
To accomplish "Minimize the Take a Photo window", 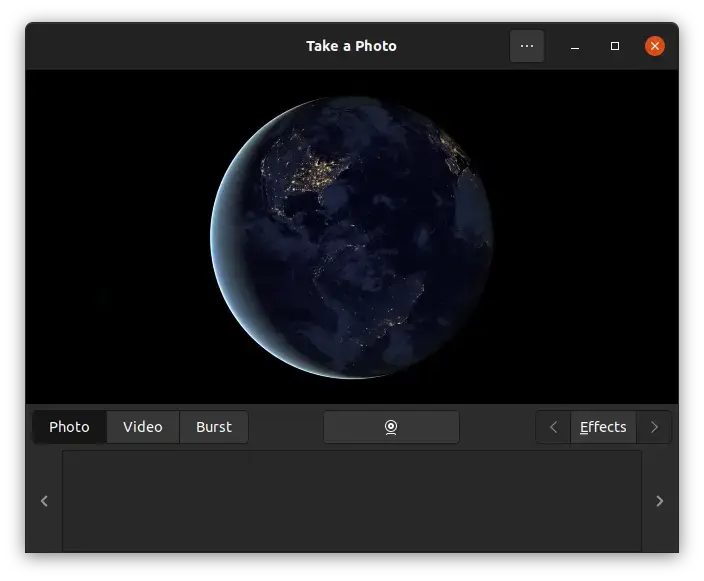I will point(575,46).
